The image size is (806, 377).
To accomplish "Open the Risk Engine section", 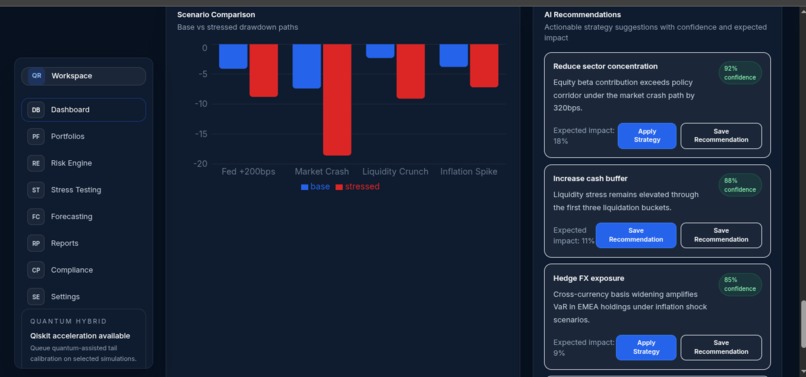I will click(83, 163).
